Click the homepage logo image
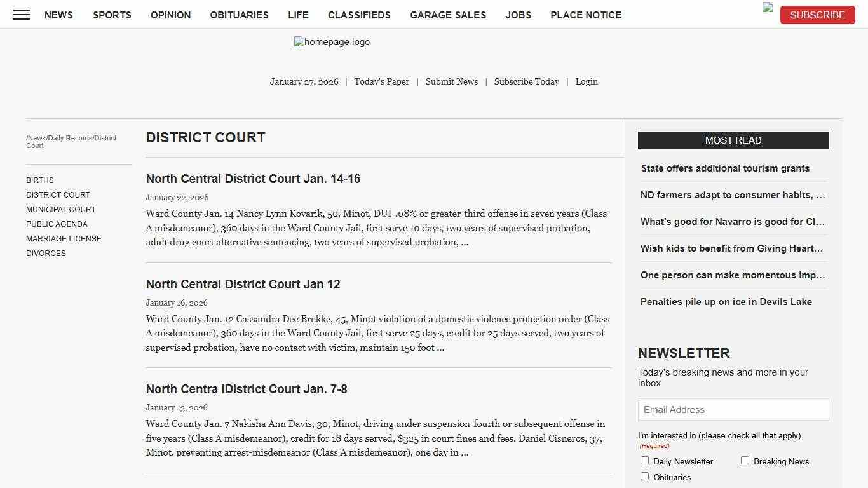 point(332,42)
